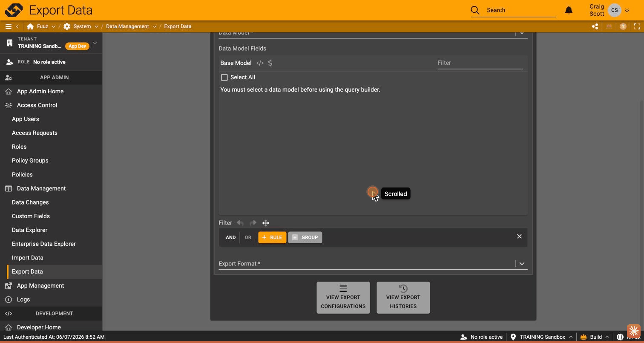This screenshot has width=644, height=343.
Task: Expand System breadcrumb dropdown
Action: tap(96, 26)
